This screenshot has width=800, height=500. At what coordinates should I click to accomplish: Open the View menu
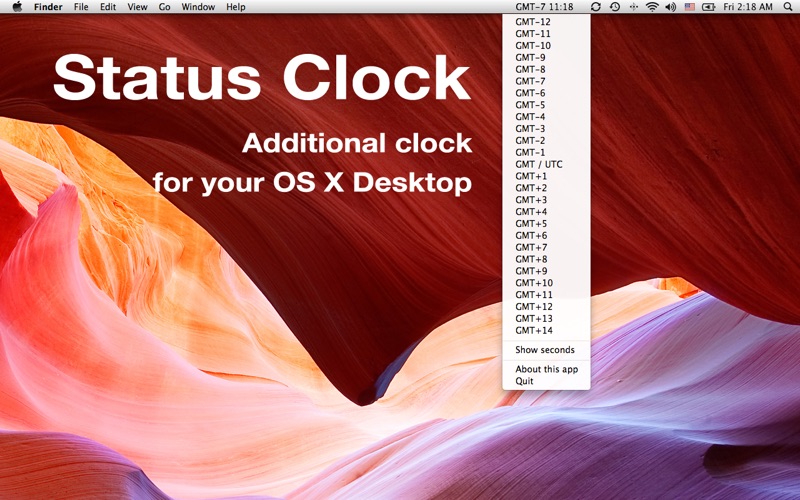[x=137, y=7]
